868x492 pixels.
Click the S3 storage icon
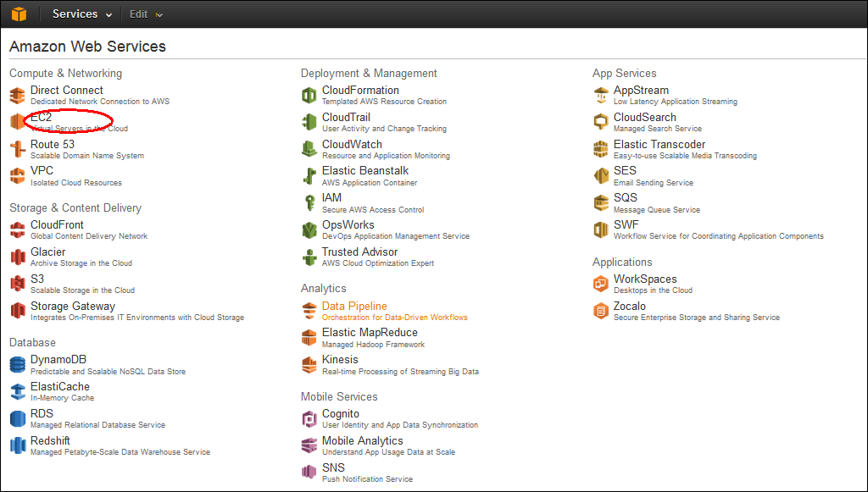(18, 284)
